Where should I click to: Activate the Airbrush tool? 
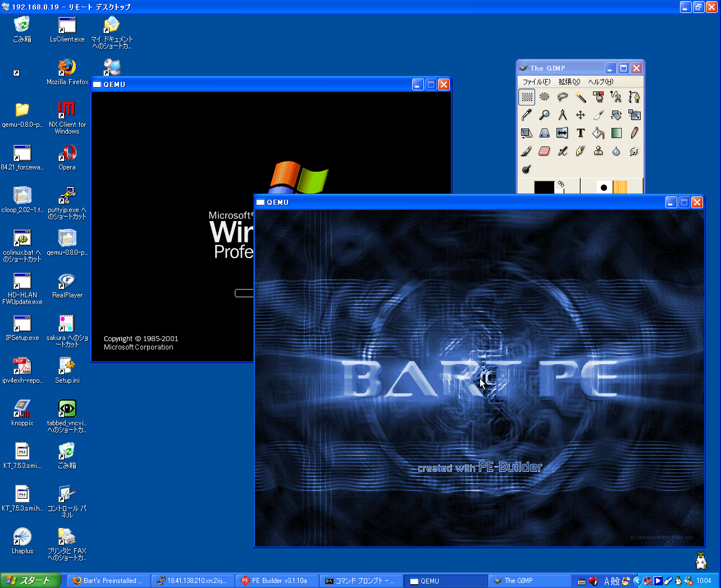[563, 151]
